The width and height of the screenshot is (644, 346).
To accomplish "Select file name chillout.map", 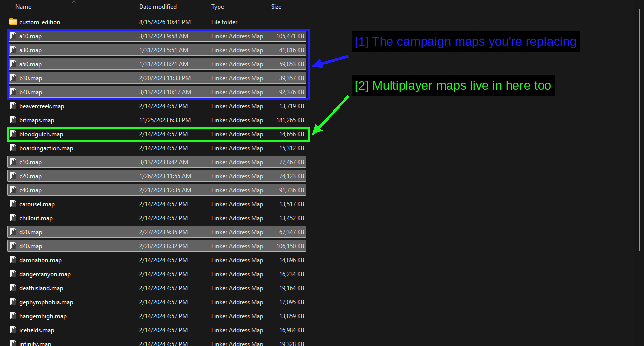I will click(36, 218).
